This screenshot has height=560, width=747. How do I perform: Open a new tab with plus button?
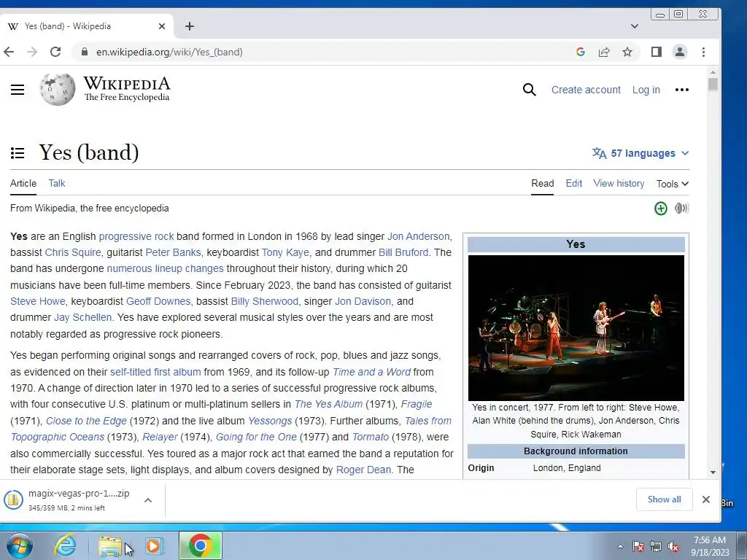(190, 26)
